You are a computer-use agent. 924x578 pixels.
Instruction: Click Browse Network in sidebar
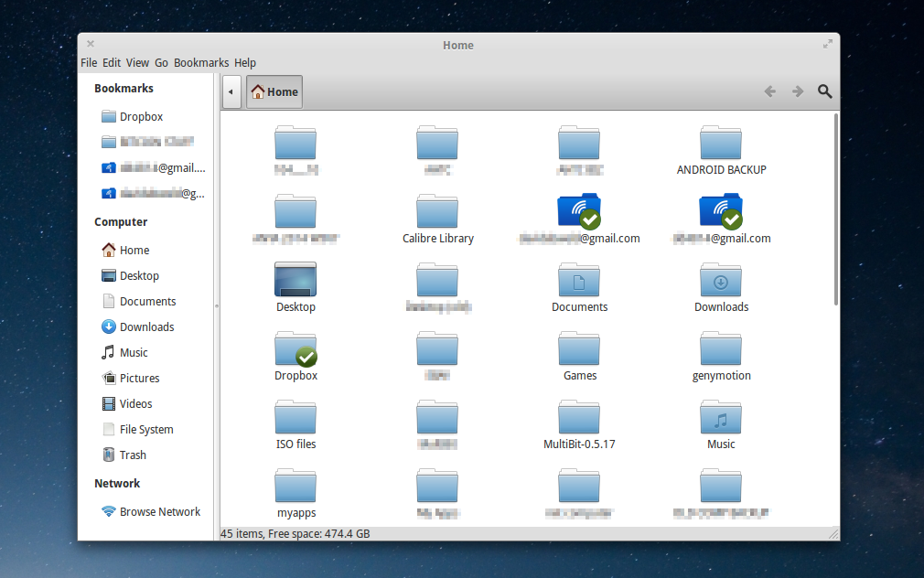150,511
